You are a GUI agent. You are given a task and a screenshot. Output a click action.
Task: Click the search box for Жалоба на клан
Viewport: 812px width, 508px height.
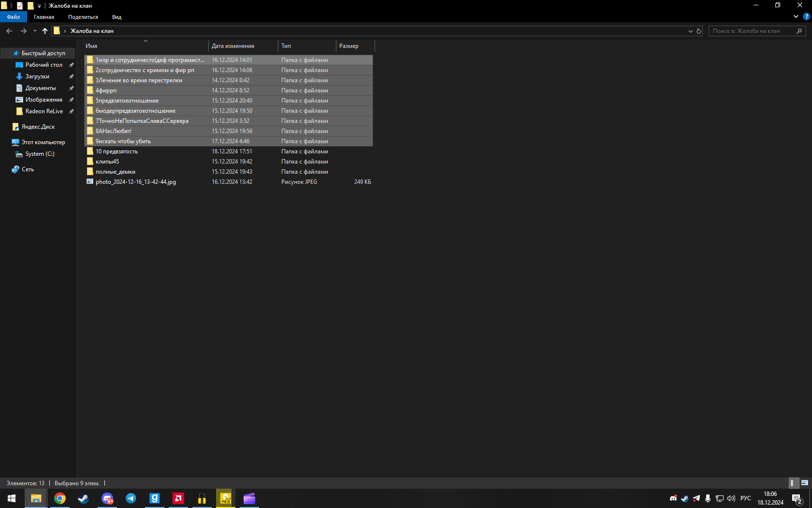click(x=752, y=31)
